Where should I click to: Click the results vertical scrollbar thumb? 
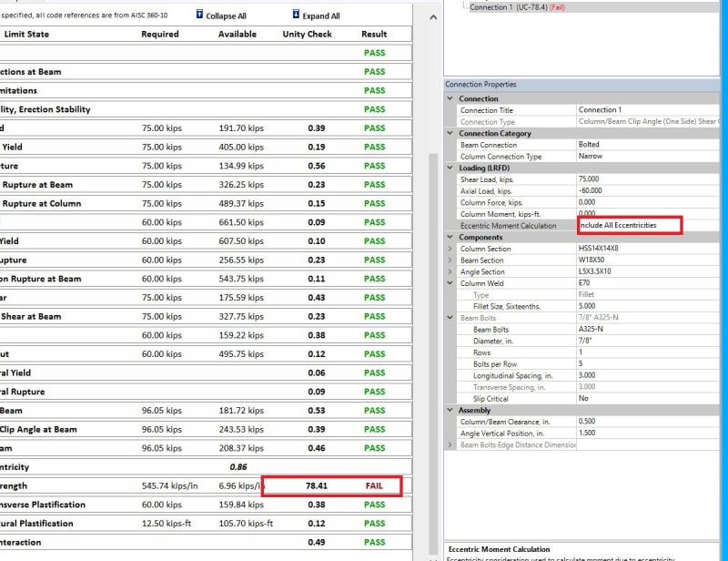click(433, 353)
